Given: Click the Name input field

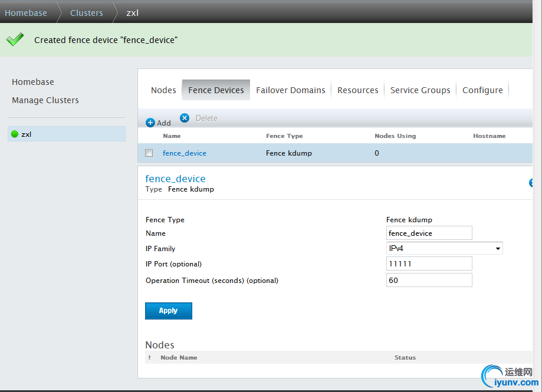Looking at the screenshot, I should point(429,233).
